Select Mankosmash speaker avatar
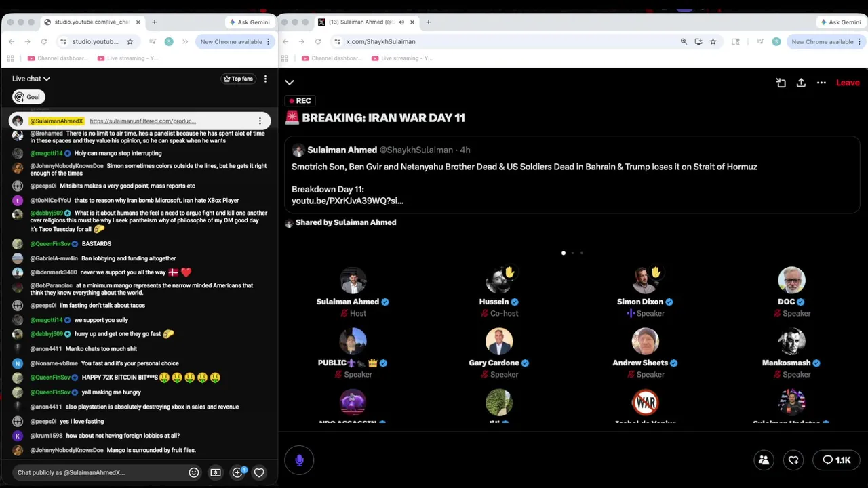 (791, 342)
